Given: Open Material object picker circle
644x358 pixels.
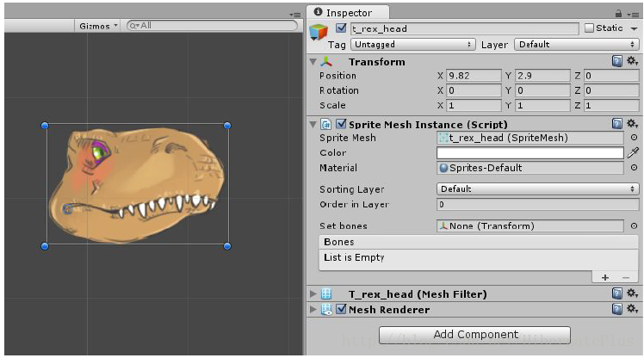Looking at the screenshot, I should click(x=635, y=168).
